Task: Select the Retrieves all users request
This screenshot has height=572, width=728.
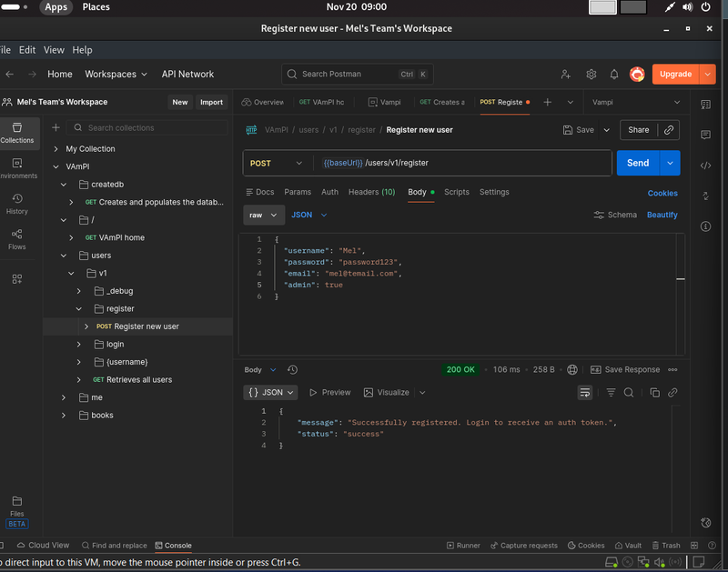Action: click(138, 380)
